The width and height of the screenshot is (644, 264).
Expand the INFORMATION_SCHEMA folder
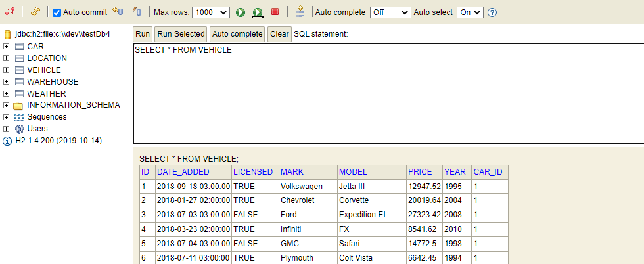6,106
